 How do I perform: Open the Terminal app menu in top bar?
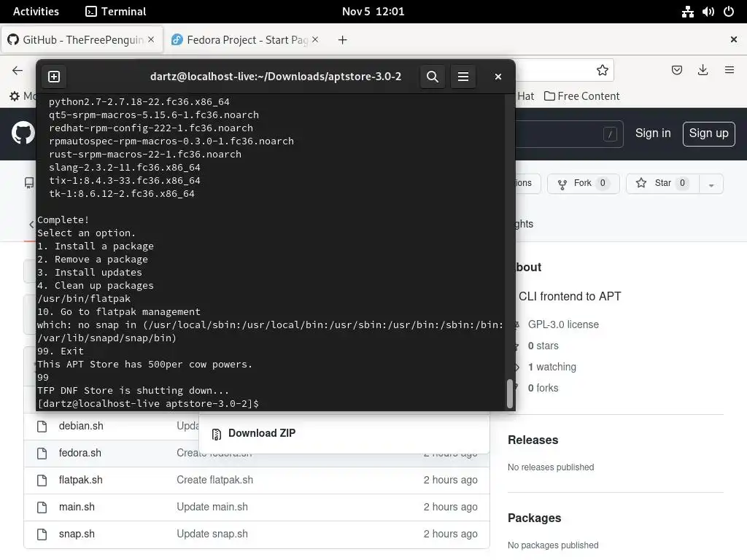click(x=116, y=12)
